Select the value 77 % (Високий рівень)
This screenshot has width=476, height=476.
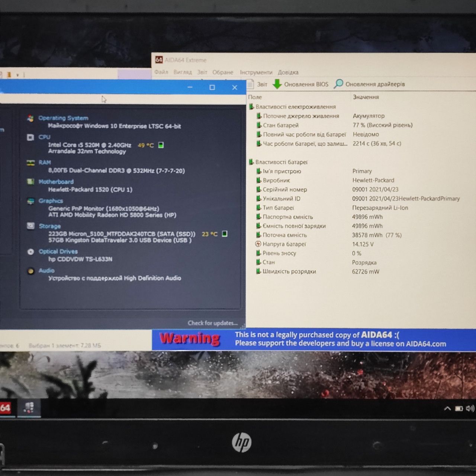[383, 125]
